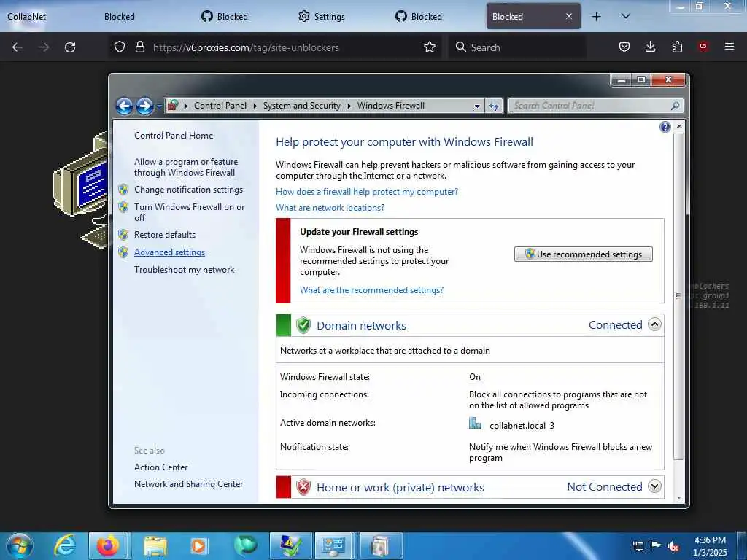This screenshot has width=747, height=560.
Task: Click volume muted speaker tray icon
Action: (673, 546)
